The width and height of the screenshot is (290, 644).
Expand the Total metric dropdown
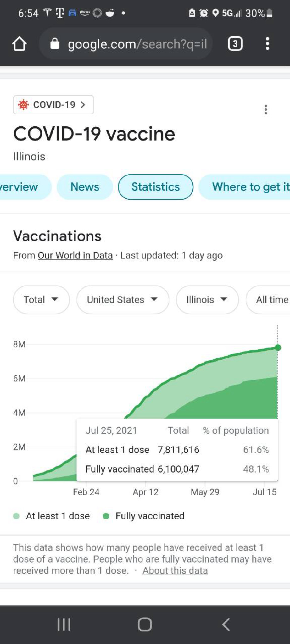(41, 299)
